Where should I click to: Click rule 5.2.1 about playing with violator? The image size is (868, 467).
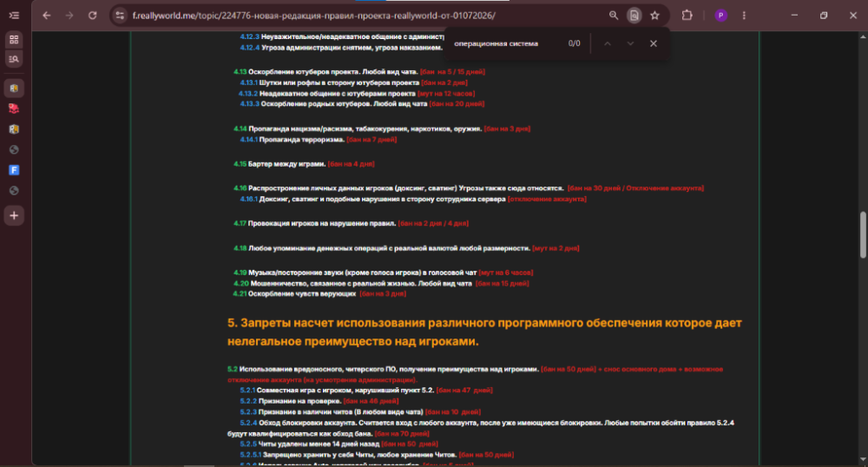point(366,391)
